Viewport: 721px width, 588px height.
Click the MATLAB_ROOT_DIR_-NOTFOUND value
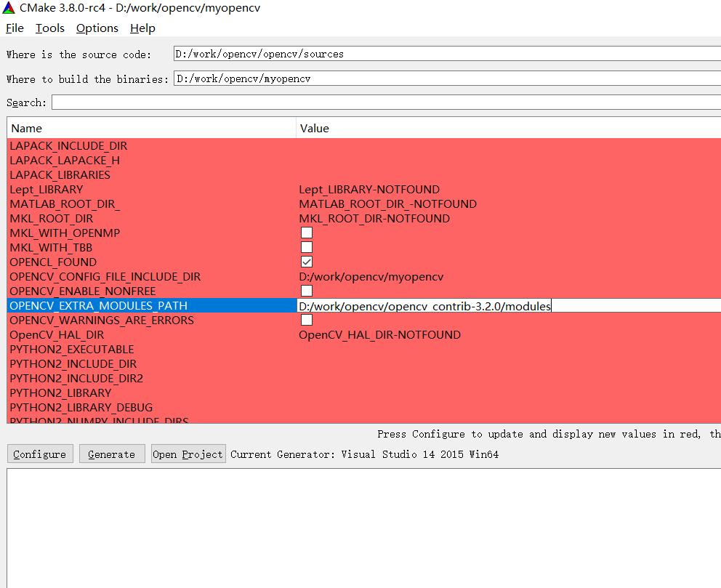[387, 204]
